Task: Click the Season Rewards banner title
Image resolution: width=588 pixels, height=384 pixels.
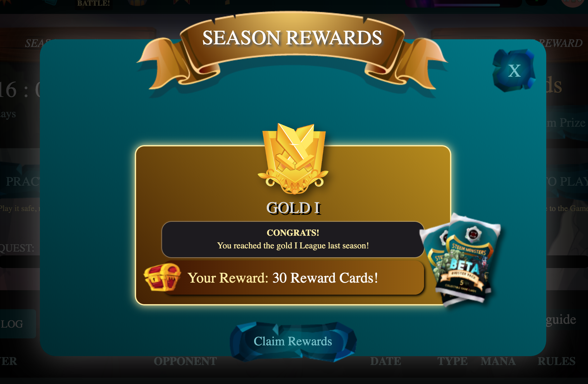Action: point(292,38)
